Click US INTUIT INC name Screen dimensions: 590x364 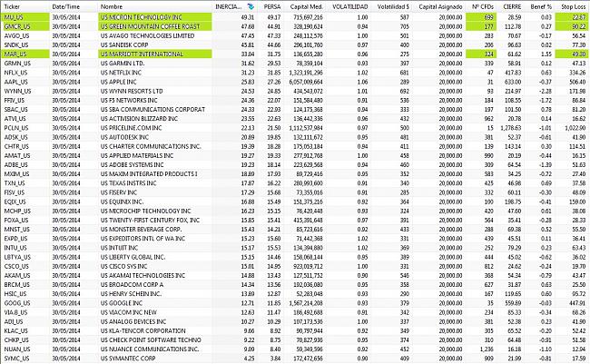click(x=119, y=248)
